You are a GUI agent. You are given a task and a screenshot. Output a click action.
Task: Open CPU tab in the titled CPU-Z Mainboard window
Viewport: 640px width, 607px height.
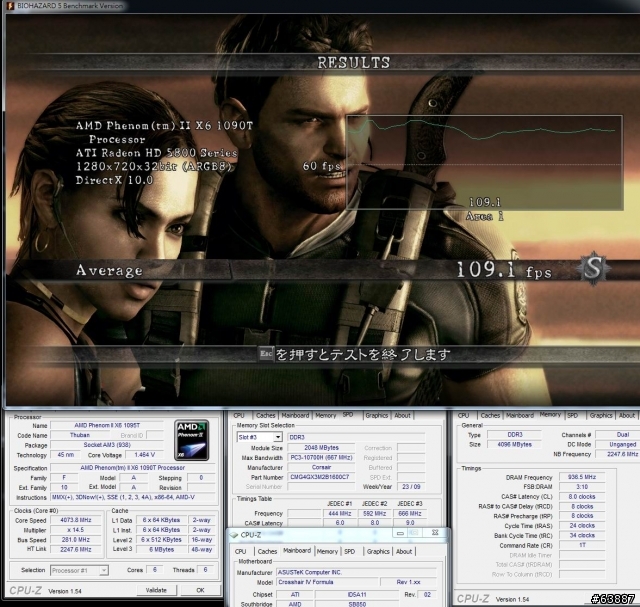pos(240,551)
